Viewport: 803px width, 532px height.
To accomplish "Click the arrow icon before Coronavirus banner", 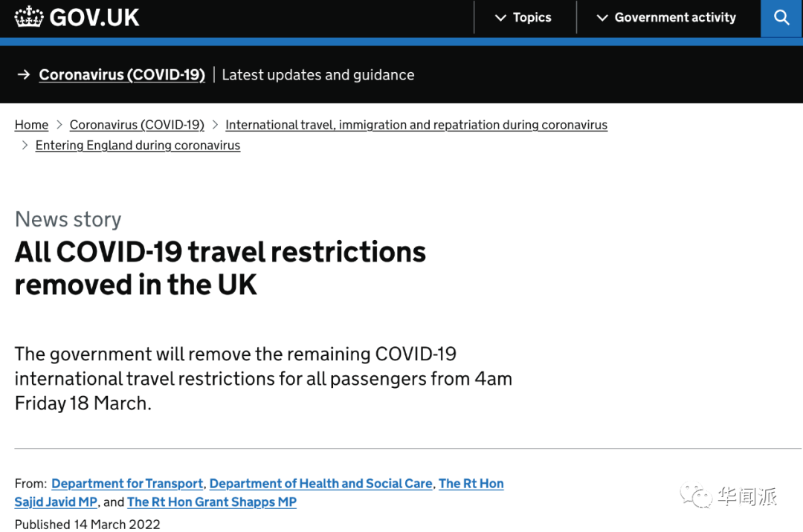I will [x=24, y=74].
